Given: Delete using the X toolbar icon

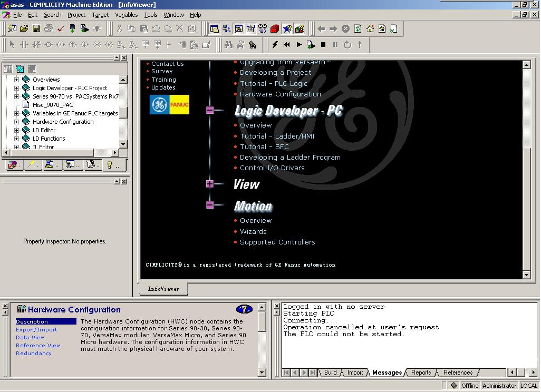Looking at the screenshot, I should coord(180,28).
